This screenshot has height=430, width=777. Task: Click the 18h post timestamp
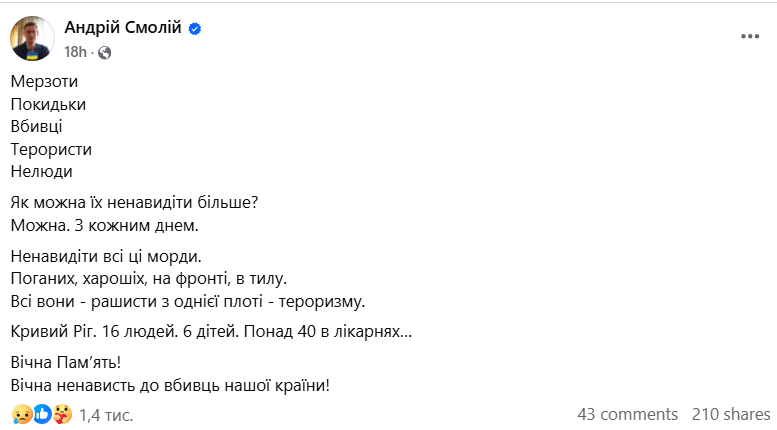[76, 52]
